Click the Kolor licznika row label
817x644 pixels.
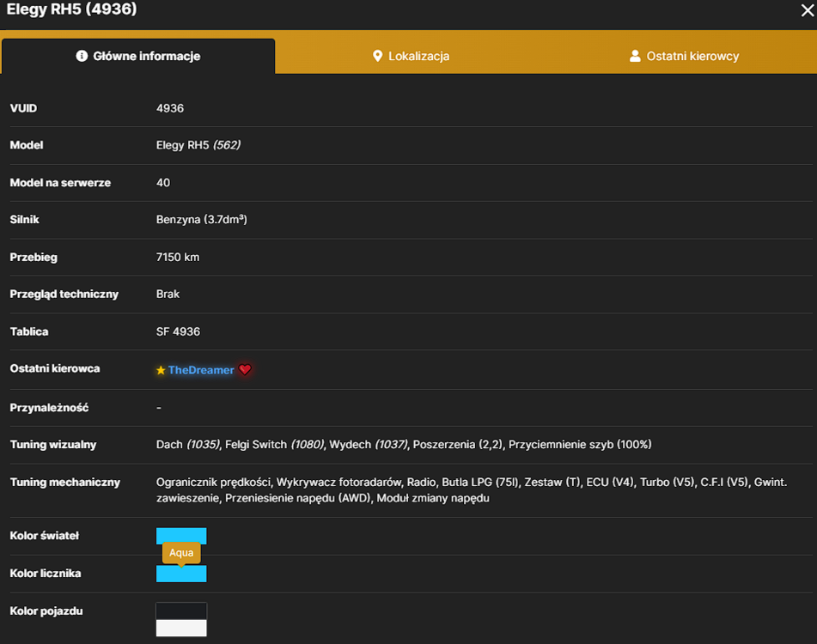coord(46,574)
